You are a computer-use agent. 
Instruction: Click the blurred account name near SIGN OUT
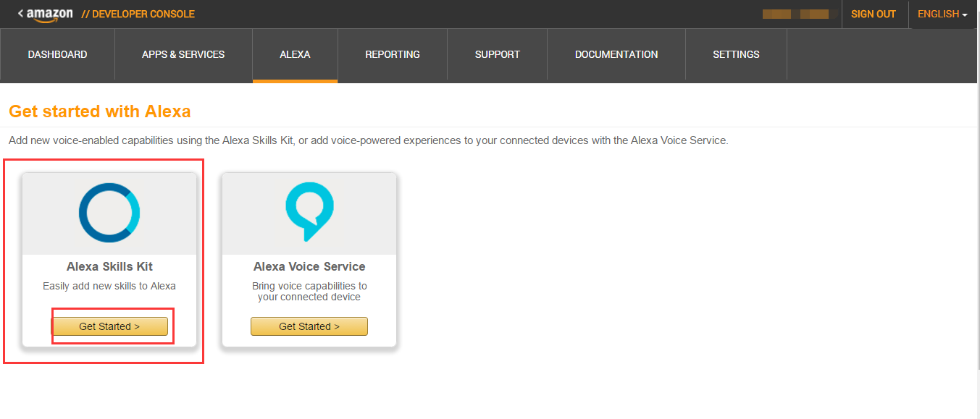[795, 14]
